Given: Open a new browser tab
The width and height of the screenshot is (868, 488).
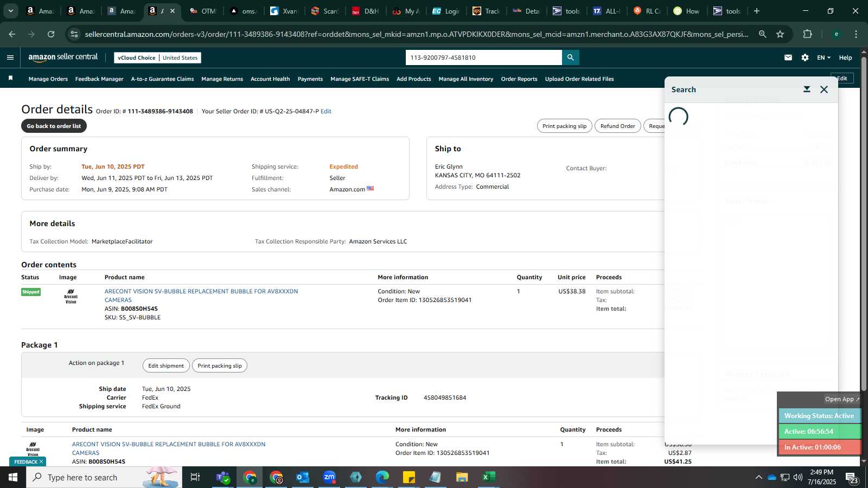Looking at the screenshot, I should pyautogui.click(x=757, y=11).
